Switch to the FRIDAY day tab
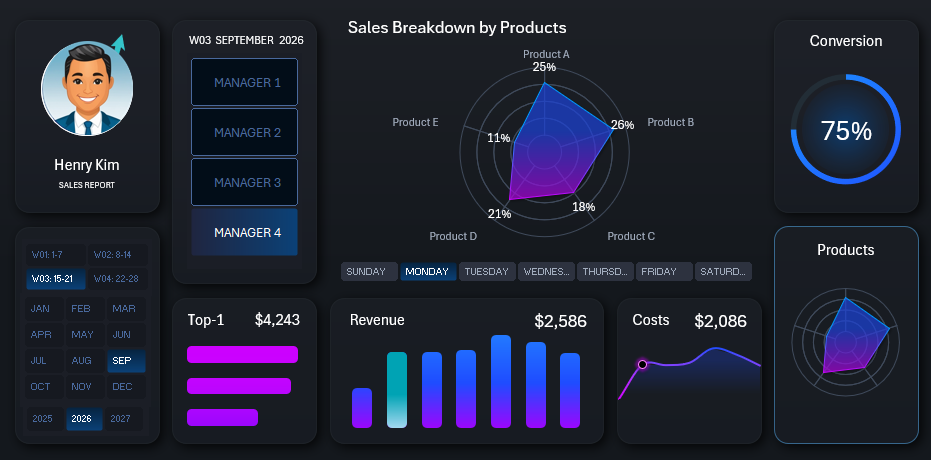Image resolution: width=931 pixels, height=460 pixels. tap(665, 272)
